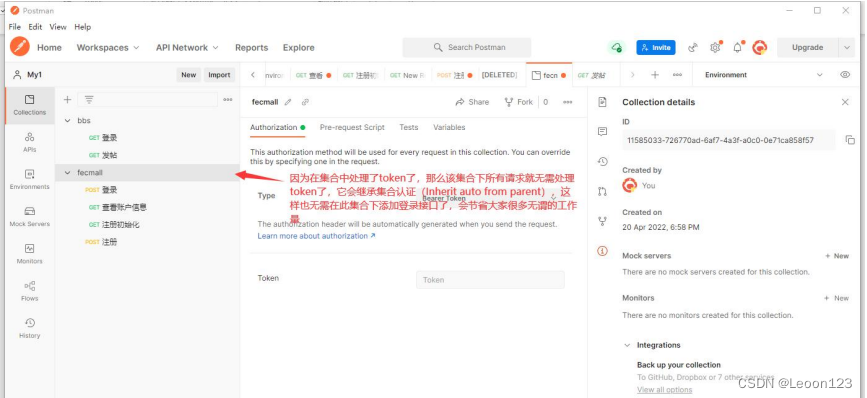Screen dimensions: 867x398
Task: Open the Pull requests icon in right sidebar
Action: point(603,191)
